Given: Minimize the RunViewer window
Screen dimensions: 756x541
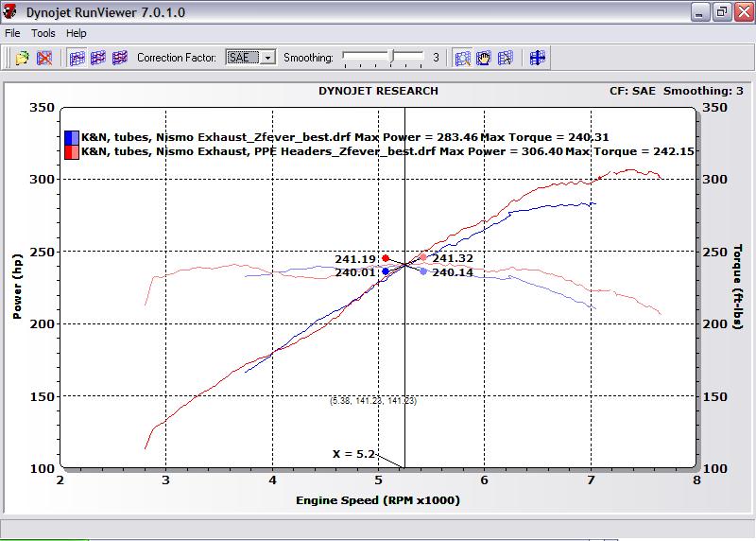Looking at the screenshot, I should pyautogui.click(x=699, y=12).
